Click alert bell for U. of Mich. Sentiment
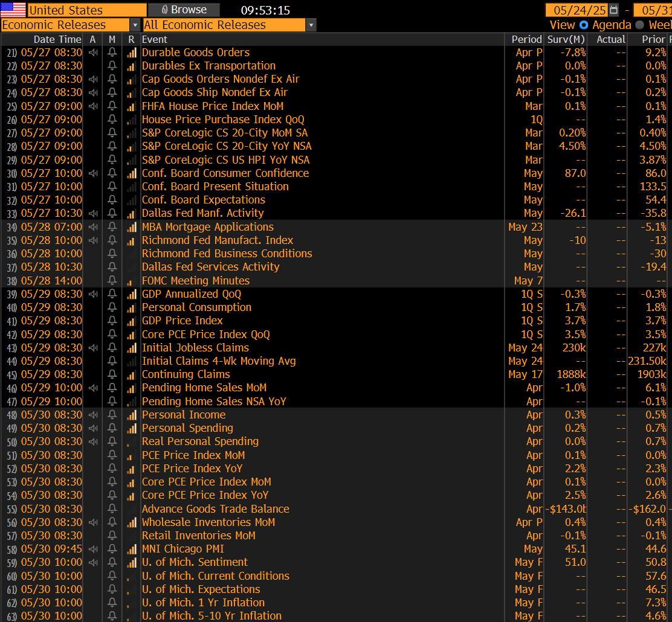Viewport: 672px width, 622px height. pyautogui.click(x=112, y=562)
